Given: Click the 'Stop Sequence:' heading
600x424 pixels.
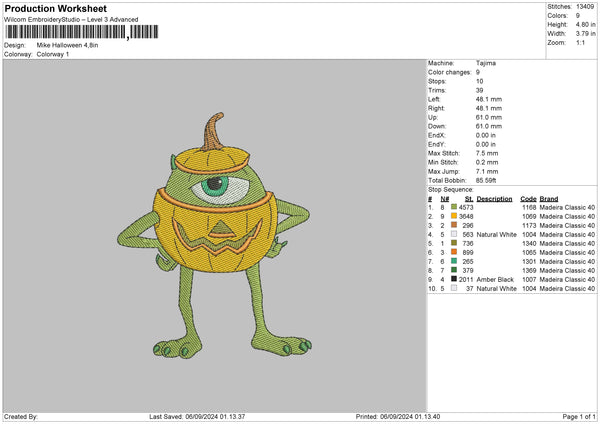Looking at the screenshot, I should click(x=451, y=189).
